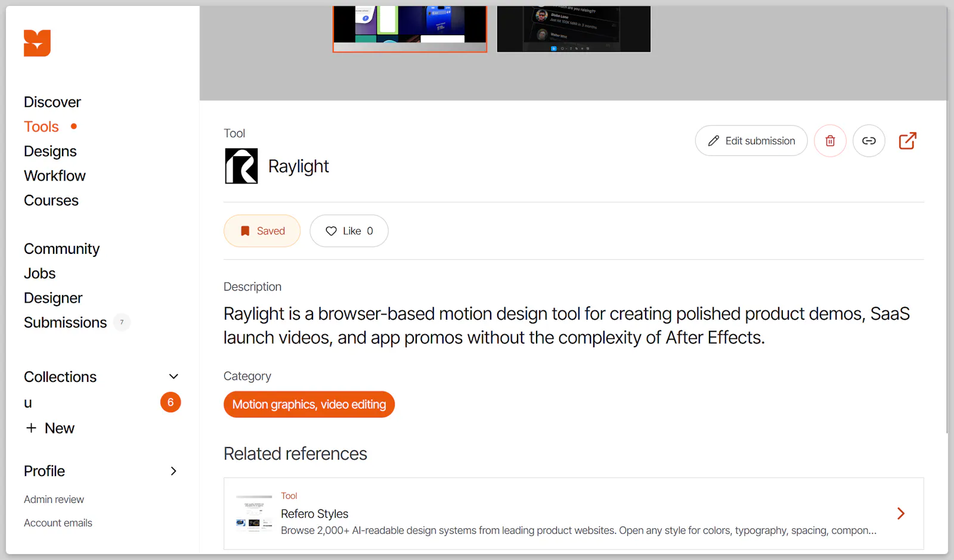Collapse the Collections section chevron

coord(174,377)
